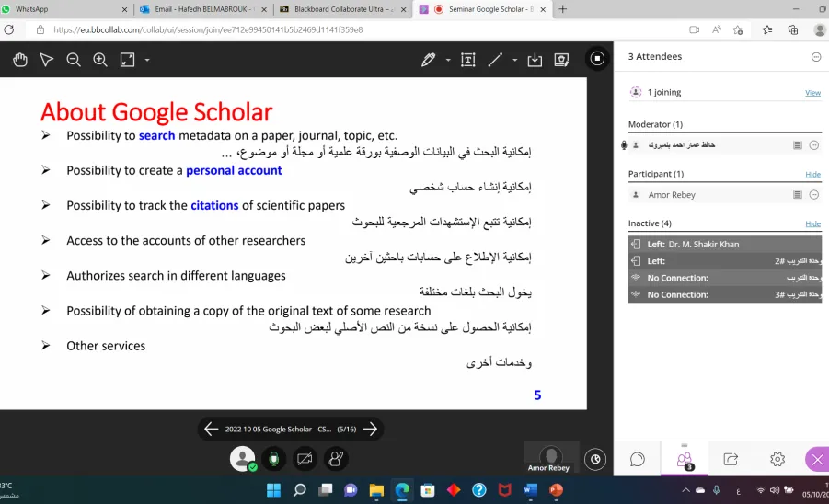829x504 pixels.
Task: Open the Windows Start menu
Action: coord(274,490)
